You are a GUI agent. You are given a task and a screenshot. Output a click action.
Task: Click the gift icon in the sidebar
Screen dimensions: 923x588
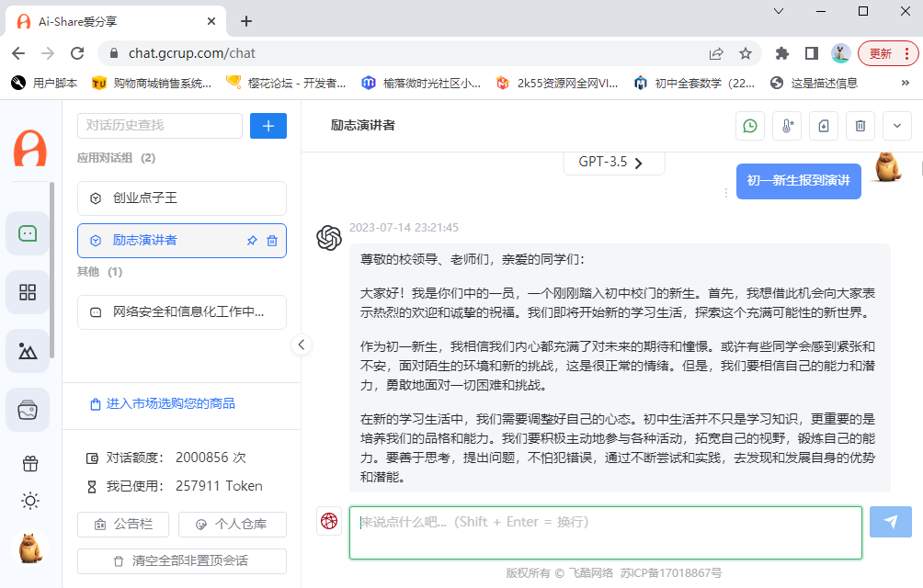click(x=29, y=464)
